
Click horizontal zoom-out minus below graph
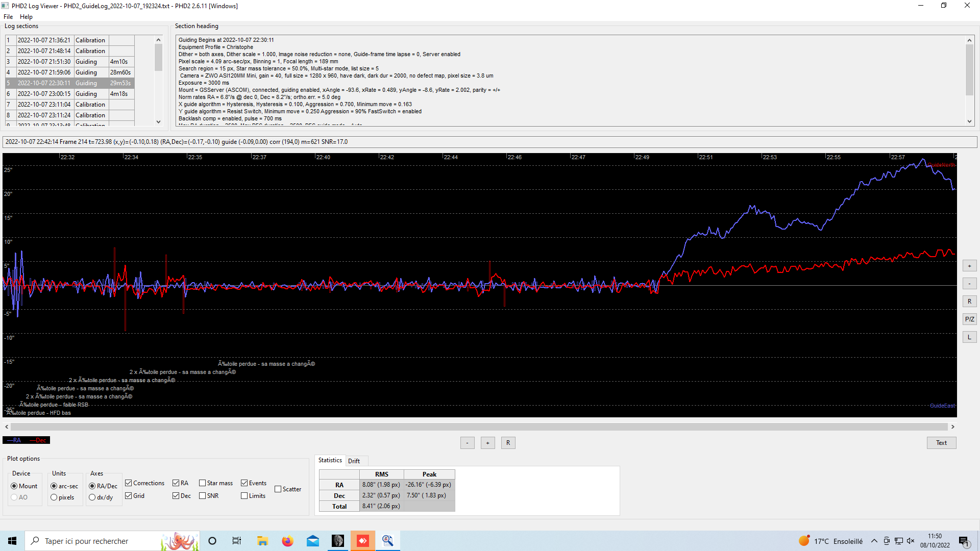pyautogui.click(x=467, y=443)
